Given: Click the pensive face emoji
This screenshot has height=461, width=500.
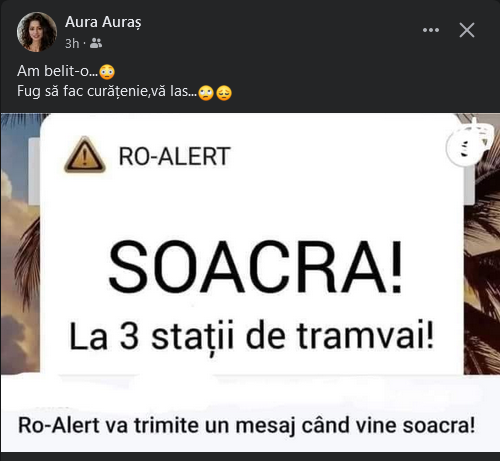Looking at the screenshot, I should click(x=224, y=93).
